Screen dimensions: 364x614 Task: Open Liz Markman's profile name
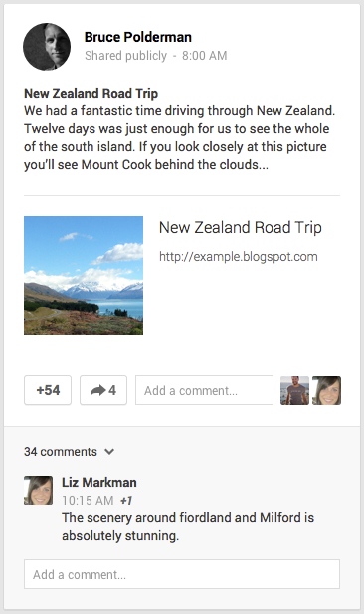[99, 482]
